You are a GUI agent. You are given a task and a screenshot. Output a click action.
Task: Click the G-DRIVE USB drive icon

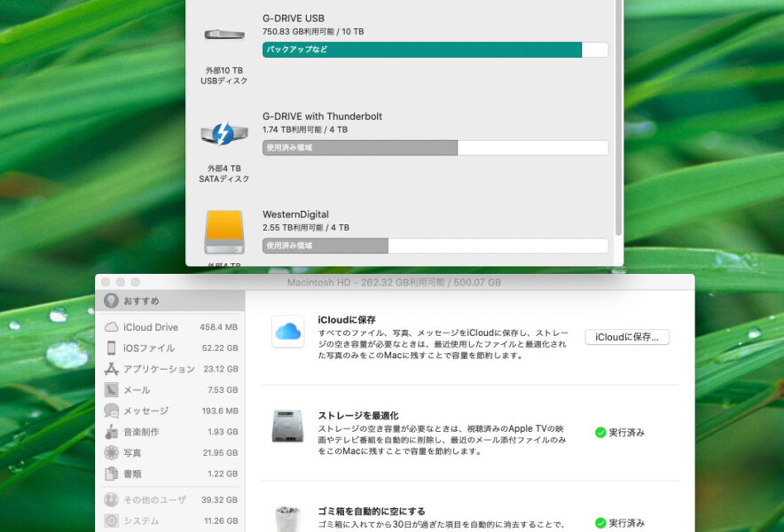[x=224, y=35]
